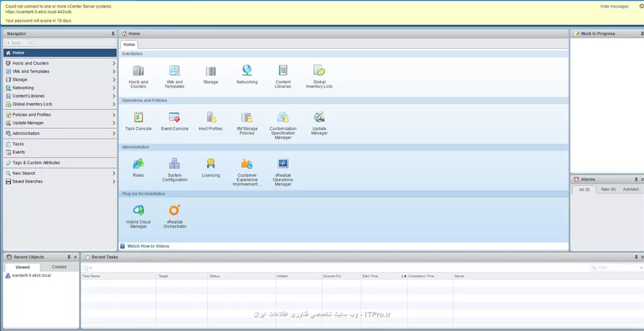Open vRealize Operations Manager icon
This screenshot has width=644, height=331.
283,164
